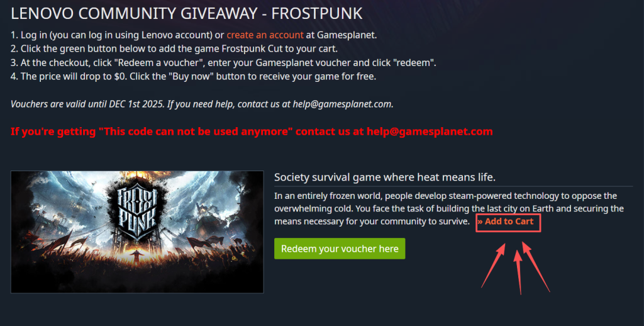644x326 pixels.
Task: Click help@gamesplanet.com in the red warning
Action: (x=430, y=132)
